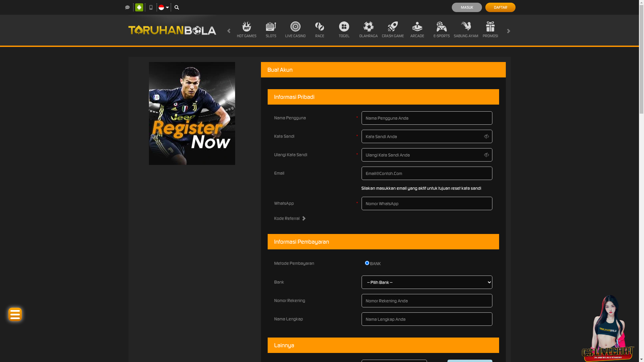Focus the Email input field

427,173
